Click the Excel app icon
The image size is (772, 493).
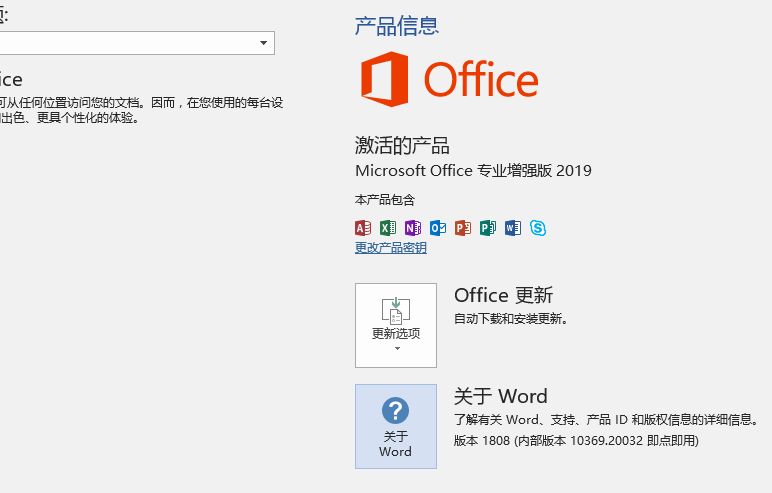click(x=388, y=228)
